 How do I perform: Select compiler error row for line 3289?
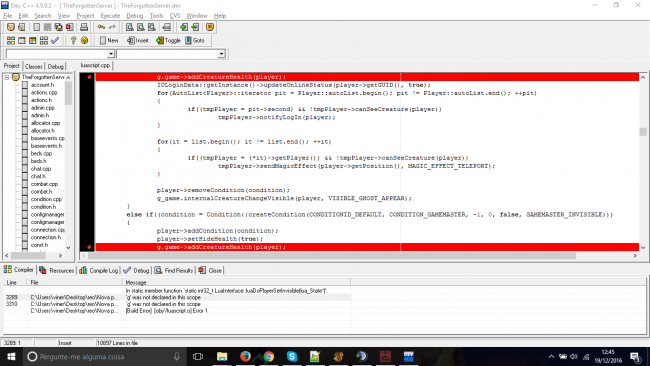click(177, 298)
